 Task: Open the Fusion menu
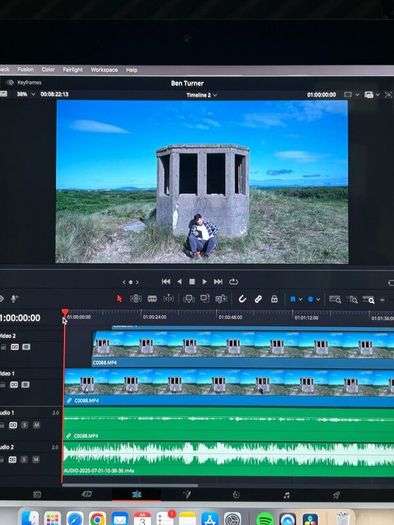25,69
